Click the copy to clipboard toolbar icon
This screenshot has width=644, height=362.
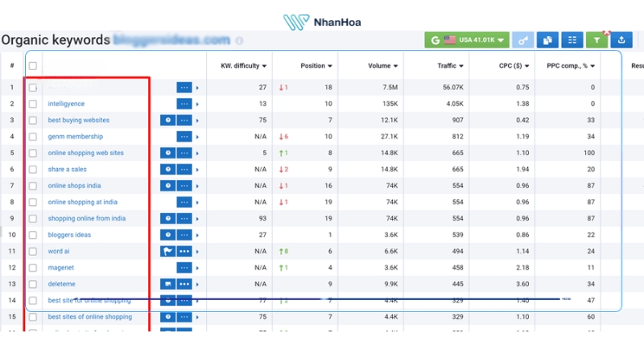point(547,40)
